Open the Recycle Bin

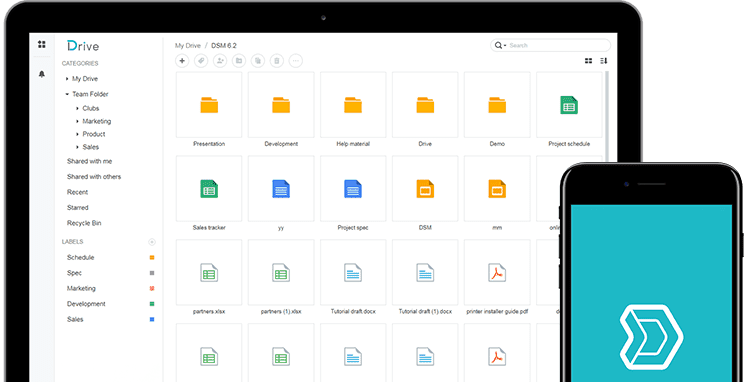84,223
